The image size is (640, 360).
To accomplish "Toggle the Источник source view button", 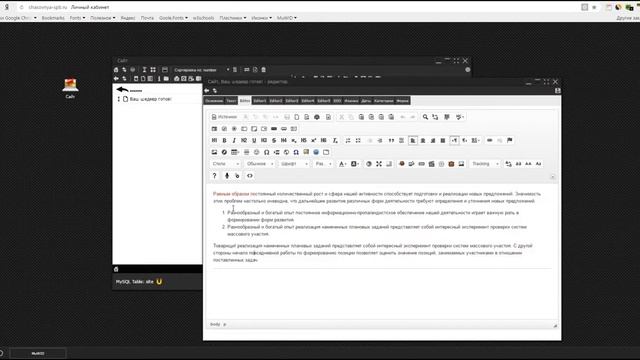I will pyautogui.click(x=224, y=117).
